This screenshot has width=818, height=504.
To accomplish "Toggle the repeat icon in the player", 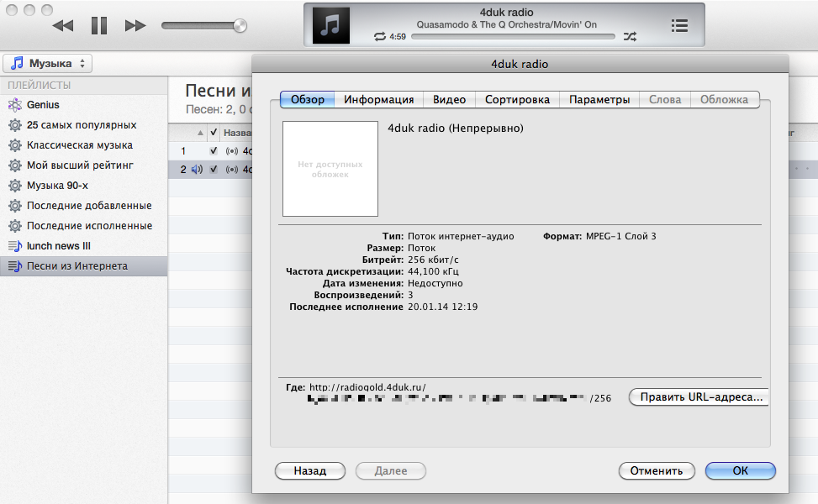I will click(381, 37).
